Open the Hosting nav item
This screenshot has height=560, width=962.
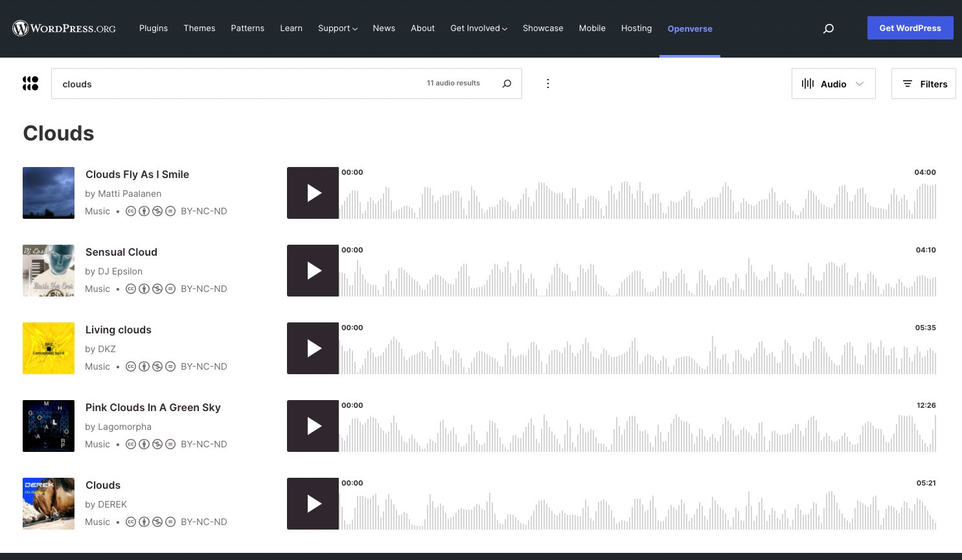point(636,28)
